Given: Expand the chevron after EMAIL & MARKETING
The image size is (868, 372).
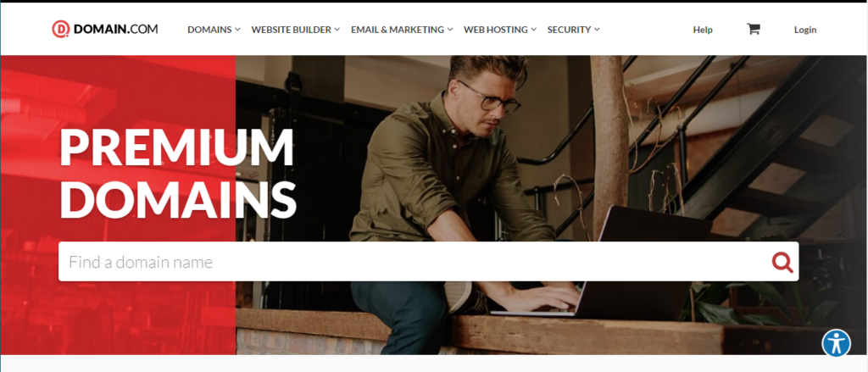Looking at the screenshot, I should tap(450, 30).
